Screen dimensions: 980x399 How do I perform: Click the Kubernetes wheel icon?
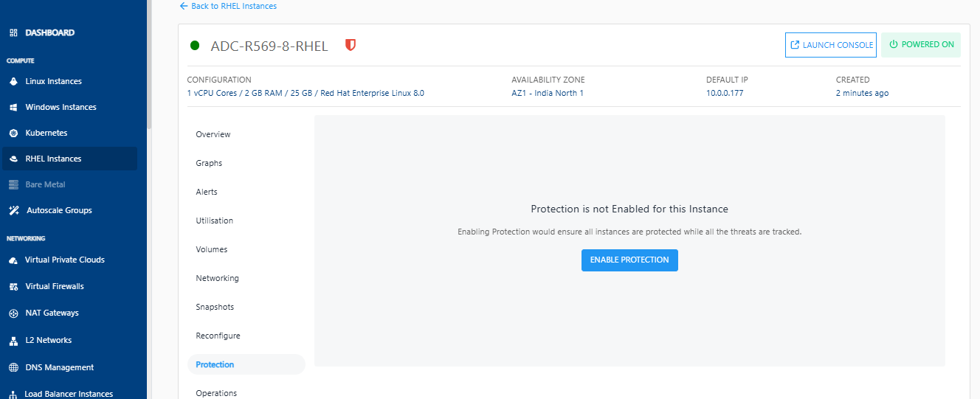point(13,133)
